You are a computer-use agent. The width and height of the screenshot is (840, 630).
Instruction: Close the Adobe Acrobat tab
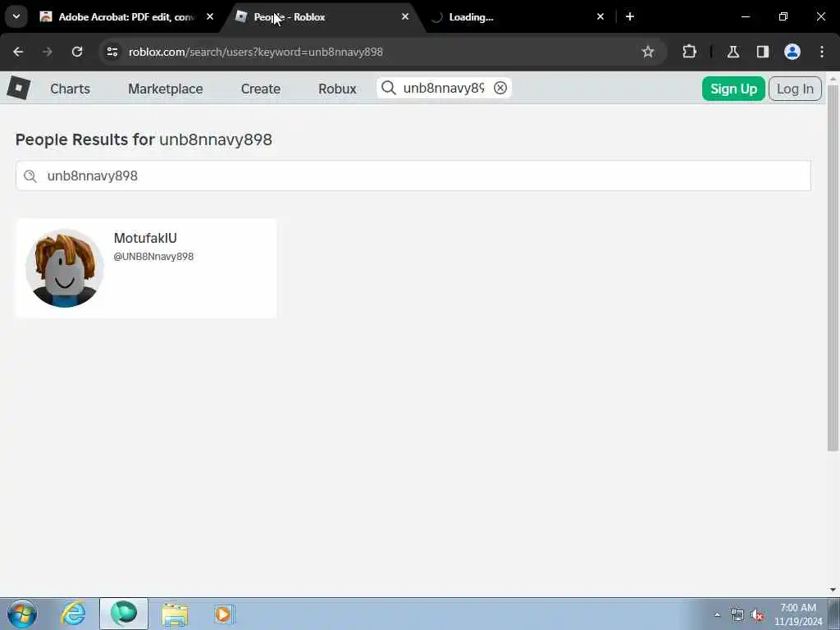(210, 16)
